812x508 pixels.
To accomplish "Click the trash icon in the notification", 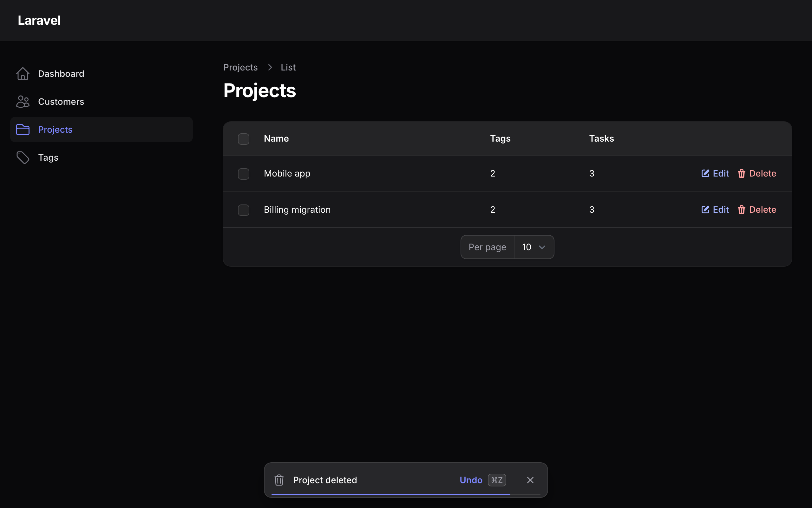I will (279, 480).
